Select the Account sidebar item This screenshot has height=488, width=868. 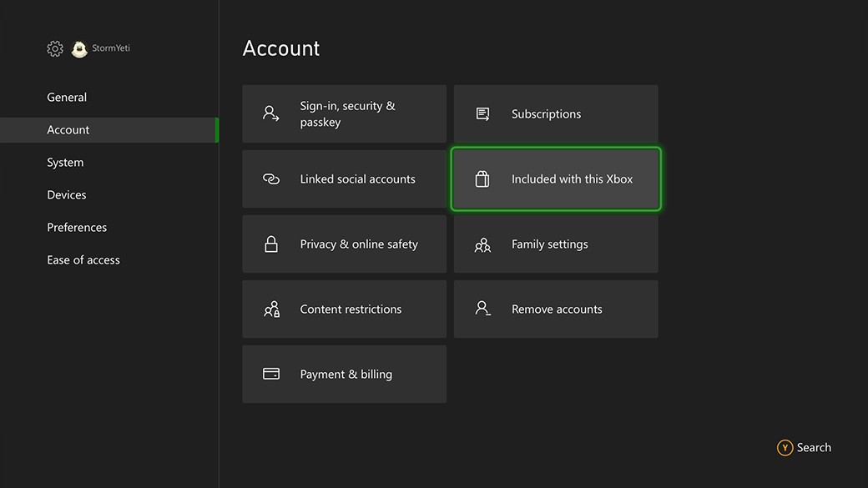coord(68,130)
